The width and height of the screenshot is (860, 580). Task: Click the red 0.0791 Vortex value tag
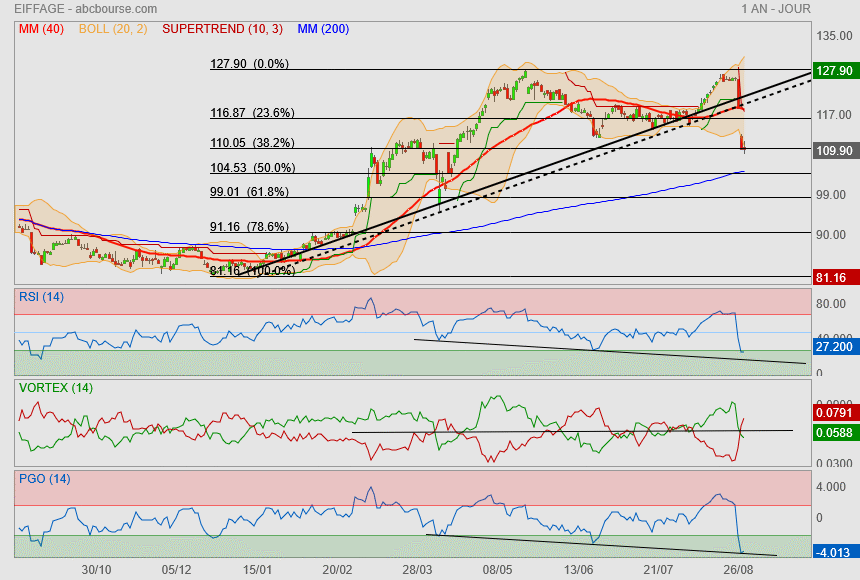834,411
